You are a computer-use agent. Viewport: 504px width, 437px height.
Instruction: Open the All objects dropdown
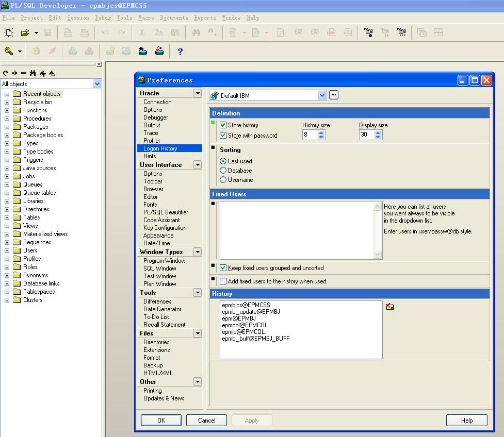tap(97, 83)
